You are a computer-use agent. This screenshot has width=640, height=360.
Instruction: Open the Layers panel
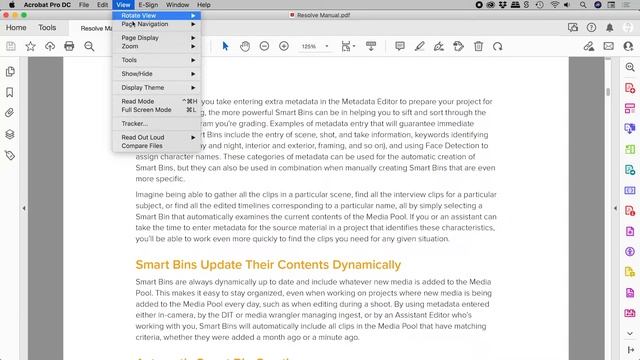pyautogui.click(x=10, y=134)
